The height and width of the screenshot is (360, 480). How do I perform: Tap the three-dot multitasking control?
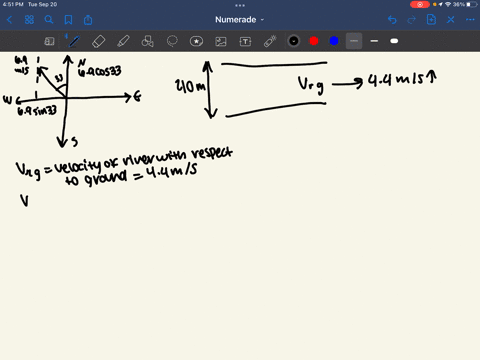pyautogui.click(x=240, y=5)
